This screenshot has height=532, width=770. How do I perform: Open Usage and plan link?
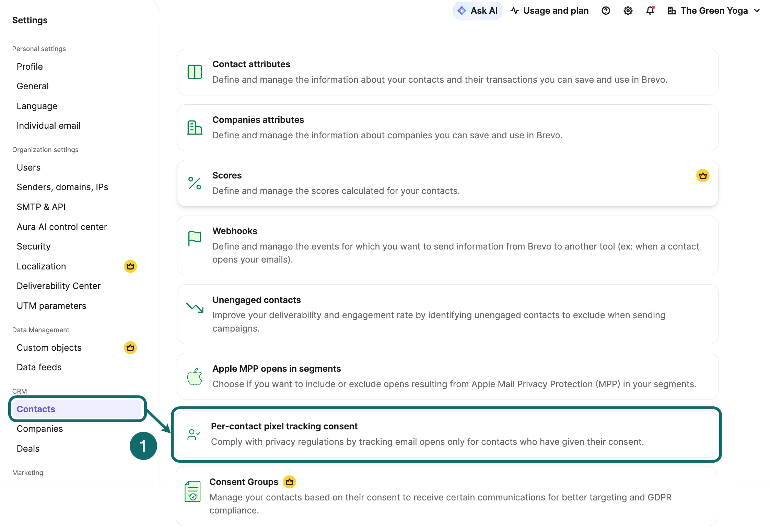click(x=549, y=11)
